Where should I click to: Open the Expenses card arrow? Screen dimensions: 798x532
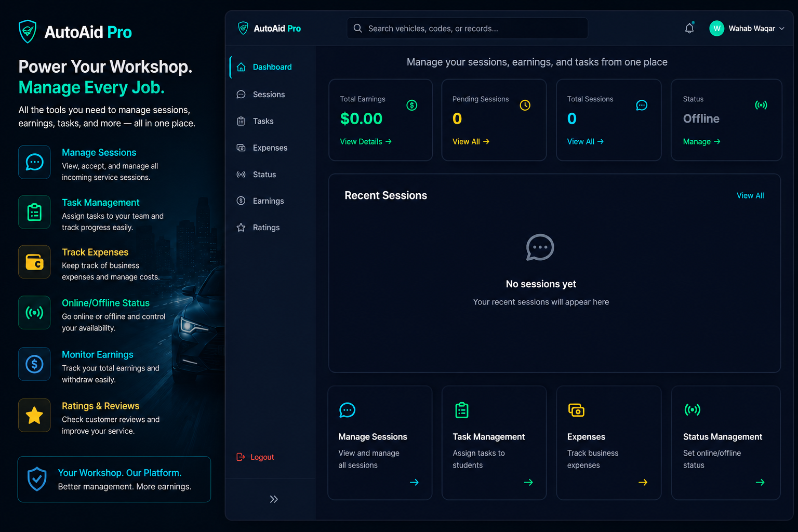[643, 482]
